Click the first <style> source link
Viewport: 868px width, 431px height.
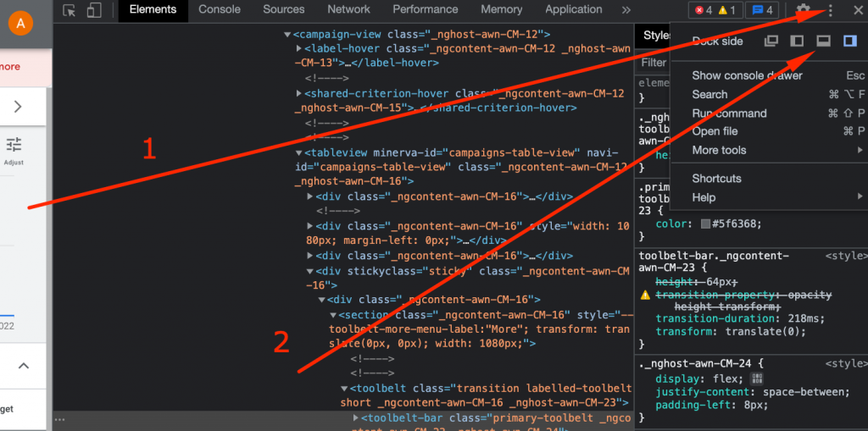click(847, 256)
